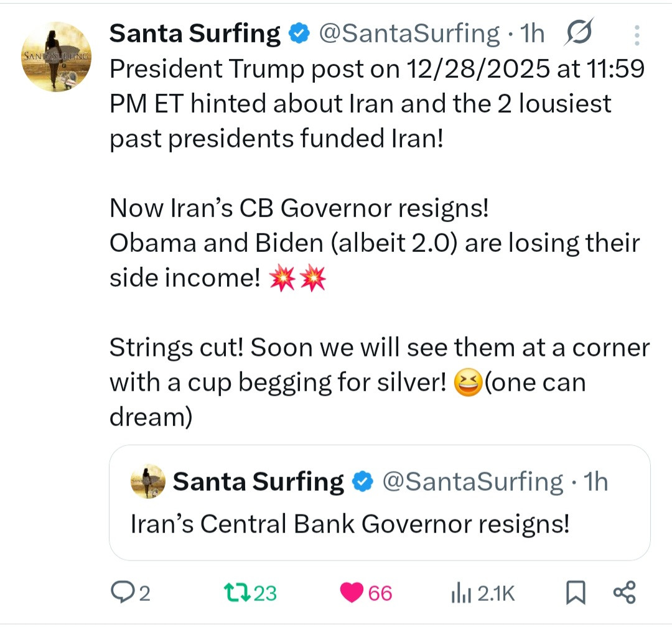Click the small avatar in quoted post
This screenshot has height=627, width=672.
(x=148, y=481)
